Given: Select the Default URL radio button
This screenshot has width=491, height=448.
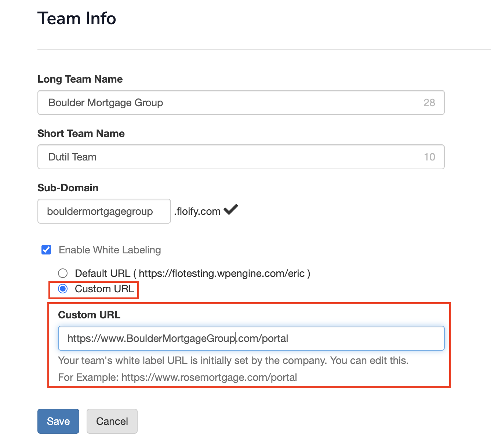Looking at the screenshot, I should click(63, 273).
